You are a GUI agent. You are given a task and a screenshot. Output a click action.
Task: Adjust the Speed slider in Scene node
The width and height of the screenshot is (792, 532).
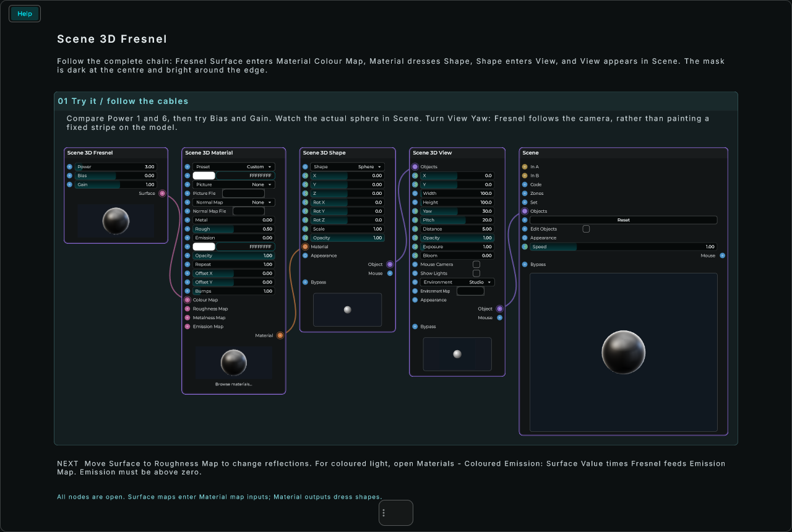[x=624, y=247]
